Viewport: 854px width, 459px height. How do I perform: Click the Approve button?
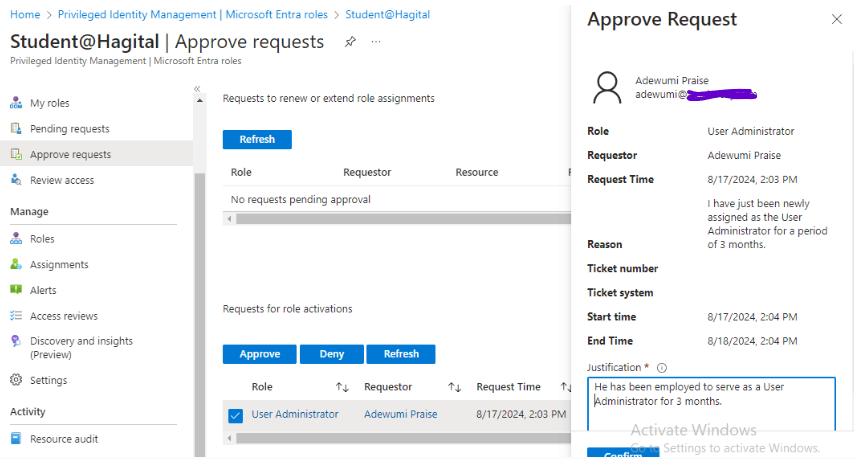pos(259,354)
